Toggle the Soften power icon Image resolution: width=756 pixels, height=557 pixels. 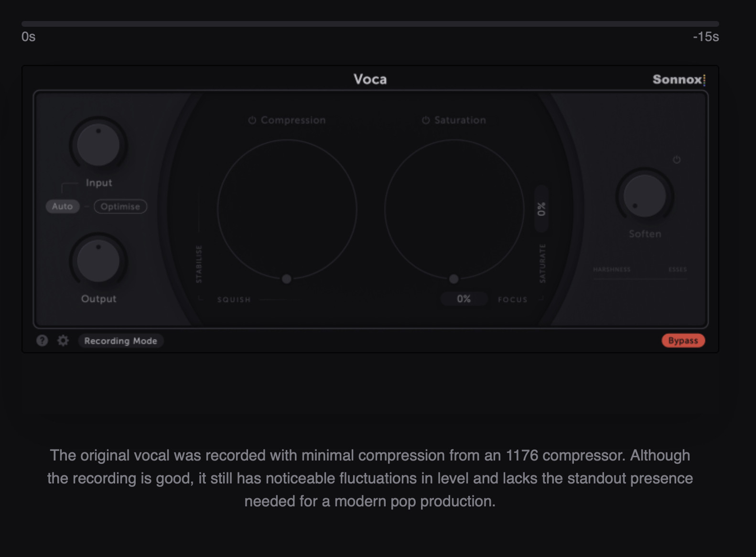point(677,160)
